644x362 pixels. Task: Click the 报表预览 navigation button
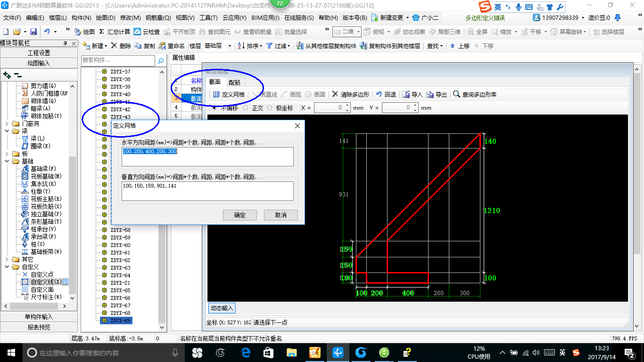pos(39,327)
